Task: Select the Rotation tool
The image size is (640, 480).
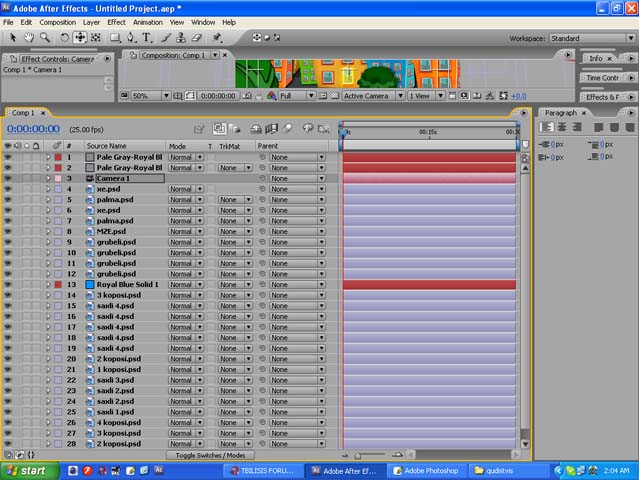Action: [x=64, y=38]
